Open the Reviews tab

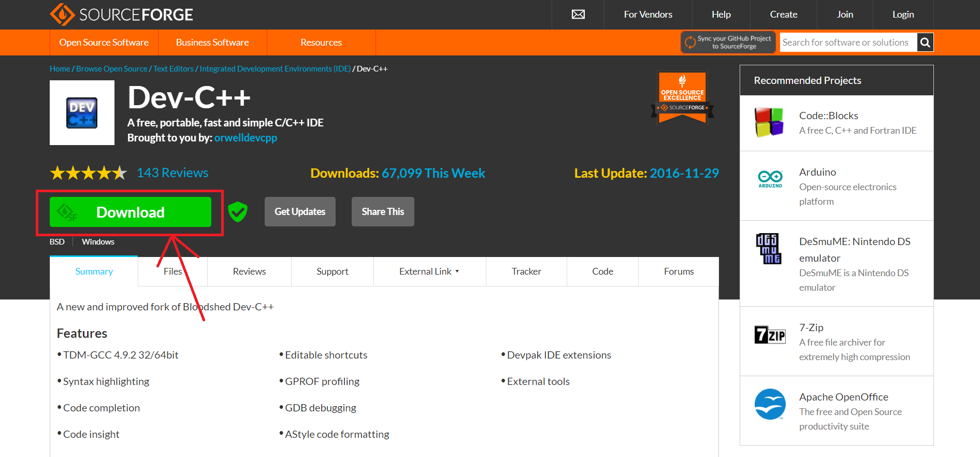(x=249, y=272)
